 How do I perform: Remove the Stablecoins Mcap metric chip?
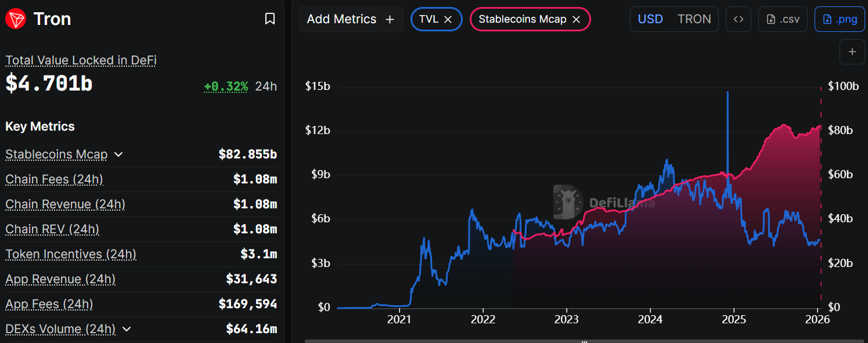pos(577,19)
